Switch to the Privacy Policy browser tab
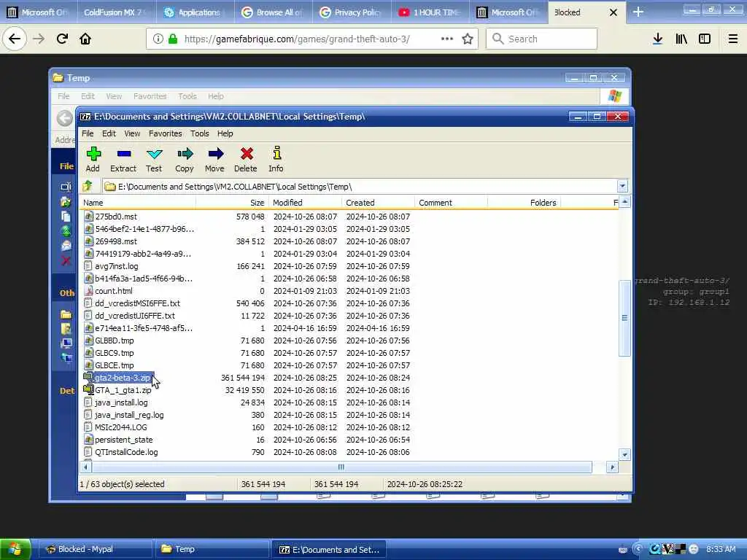This screenshot has height=560, width=747. [352, 12]
